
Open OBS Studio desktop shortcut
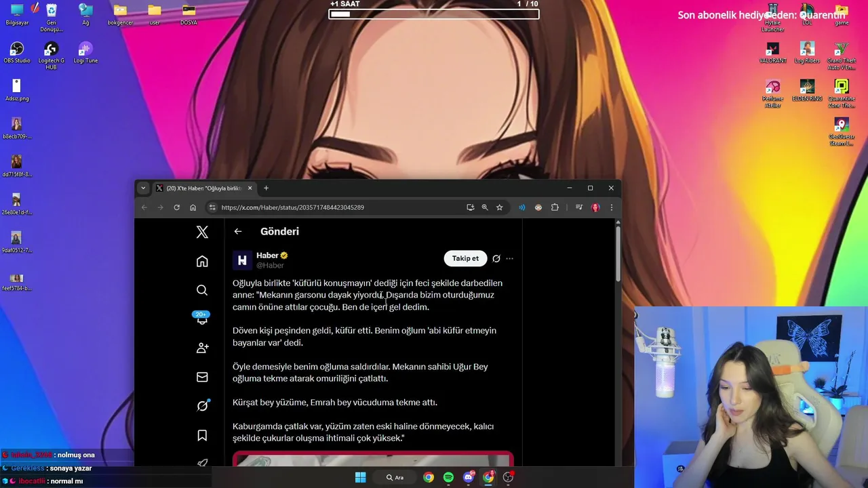tap(17, 53)
